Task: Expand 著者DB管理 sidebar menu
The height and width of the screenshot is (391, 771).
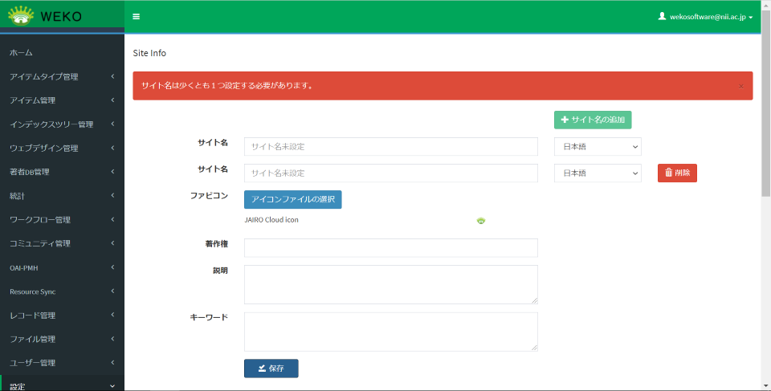Action: click(62, 172)
